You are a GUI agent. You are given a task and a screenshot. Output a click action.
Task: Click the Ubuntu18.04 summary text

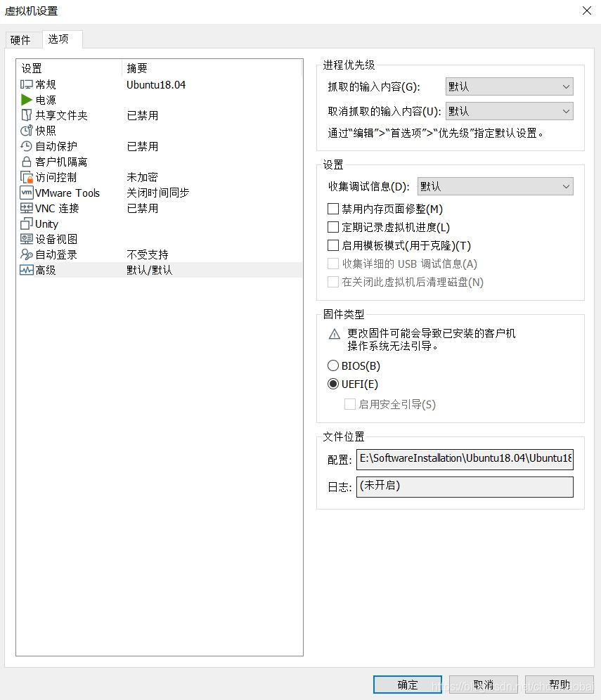[156, 85]
